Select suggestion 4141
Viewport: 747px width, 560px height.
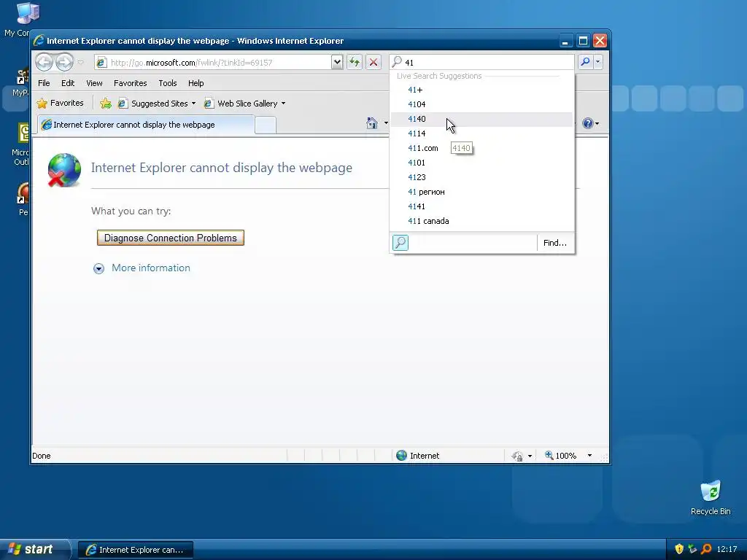(x=481, y=206)
